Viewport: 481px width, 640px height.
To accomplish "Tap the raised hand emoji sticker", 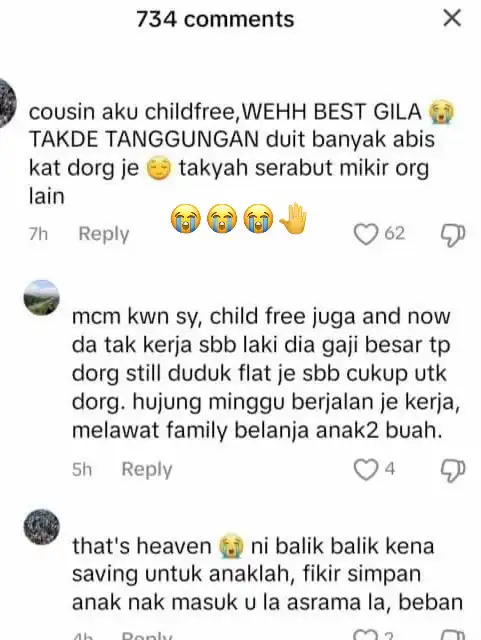I will [293, 219].
